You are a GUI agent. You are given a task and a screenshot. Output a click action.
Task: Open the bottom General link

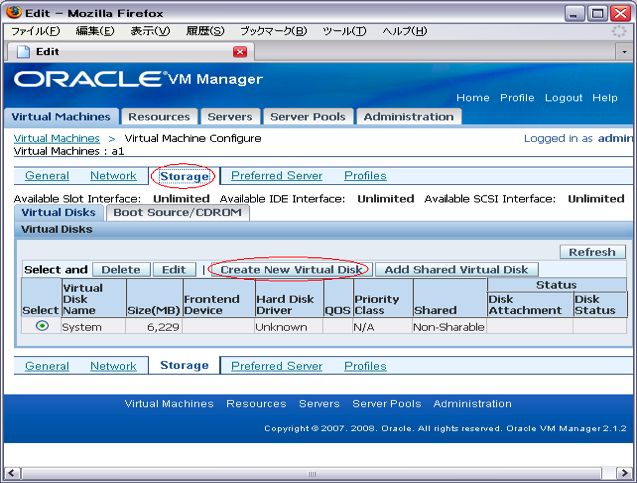click(47, 366)
